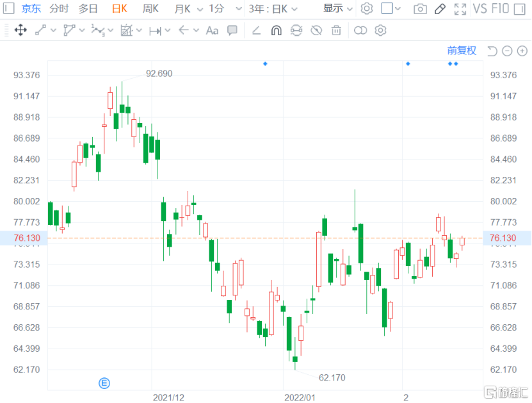Click the F10 company info button
Image resolution: width=532 pixels, height=403 pixels.
[502, 9]
